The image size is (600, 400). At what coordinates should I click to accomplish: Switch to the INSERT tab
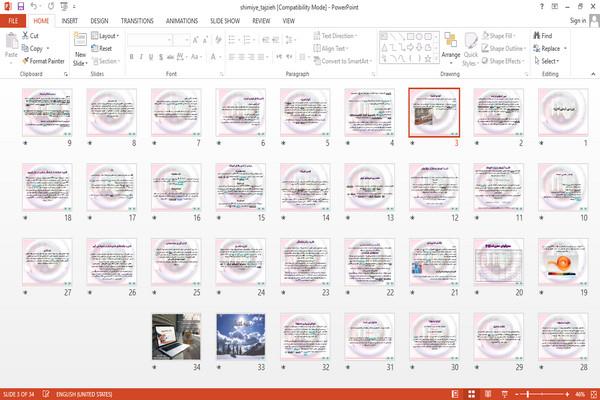[x=70, y=21]
